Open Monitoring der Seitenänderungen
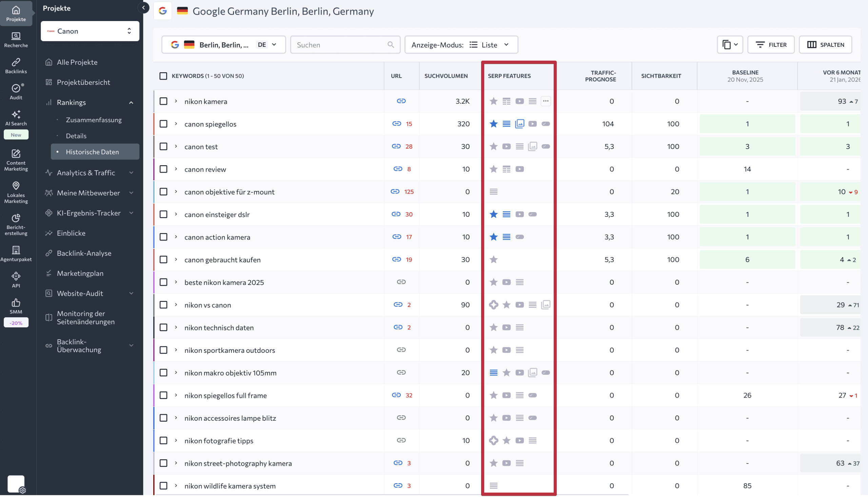Viewport: 868px width, 497px height. [x=86, y=318]
